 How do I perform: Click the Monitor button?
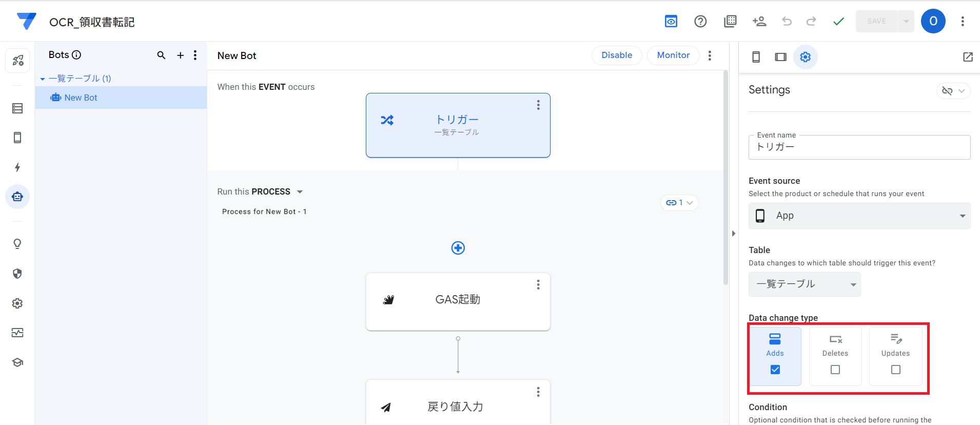pyautogui.click(x=673, y=55)
